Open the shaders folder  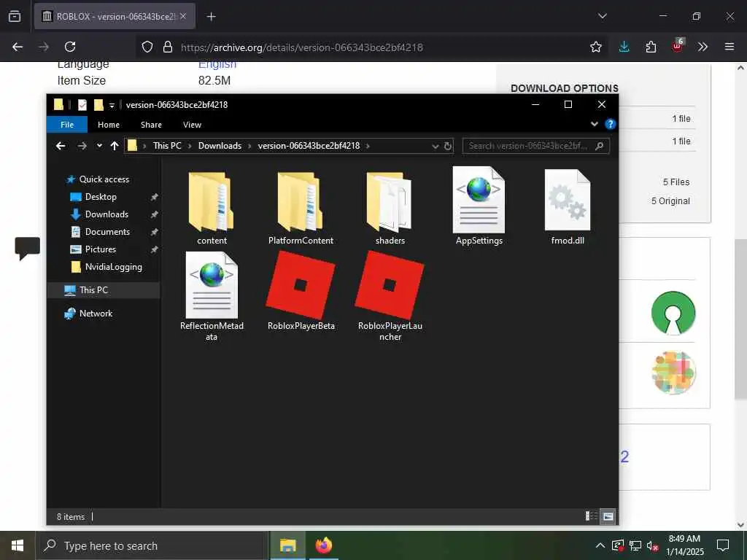390,208
